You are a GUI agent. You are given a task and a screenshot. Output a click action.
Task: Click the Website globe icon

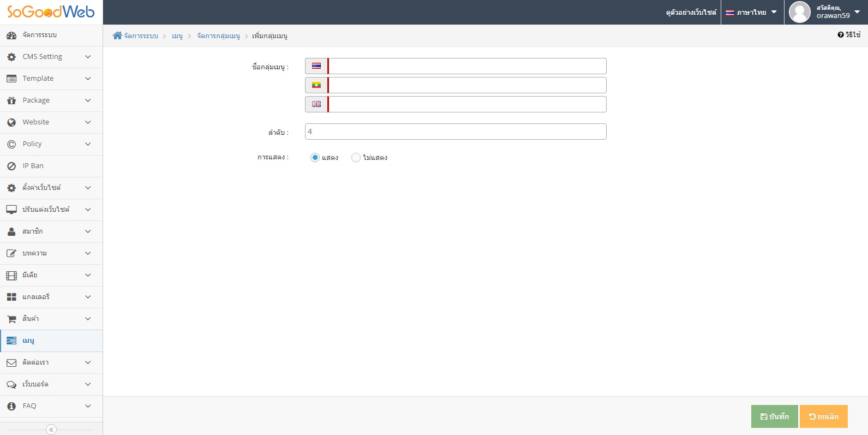coord(11,122)
